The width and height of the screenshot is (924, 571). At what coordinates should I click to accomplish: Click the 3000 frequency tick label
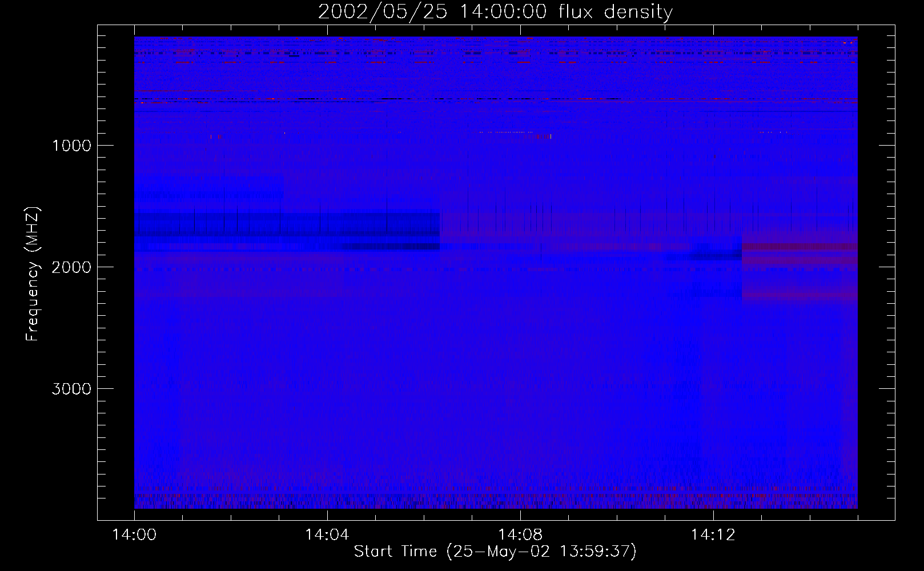click(71, 389)
